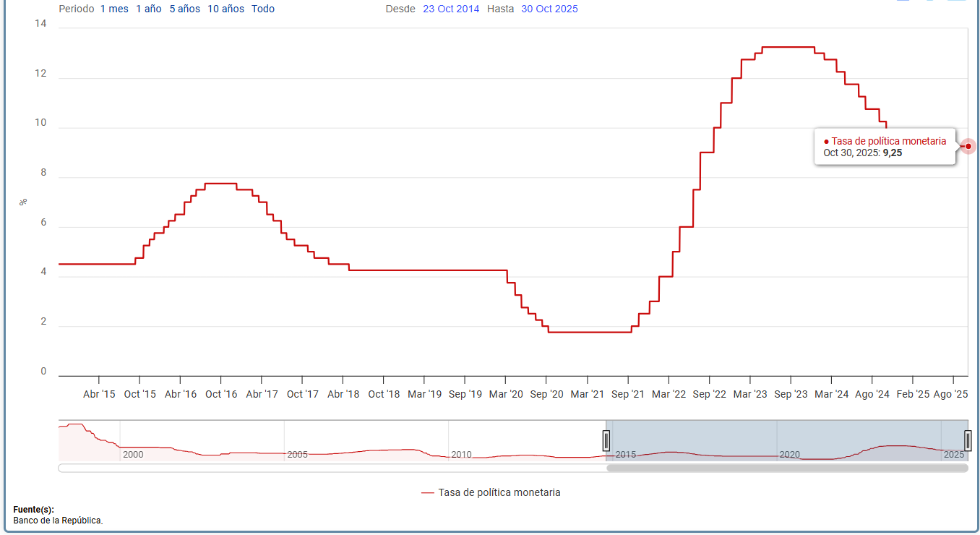The image size is (980, 535).
Task: Click the 1.75 lowest plateau of the line
Action: (x=589, y=332)
